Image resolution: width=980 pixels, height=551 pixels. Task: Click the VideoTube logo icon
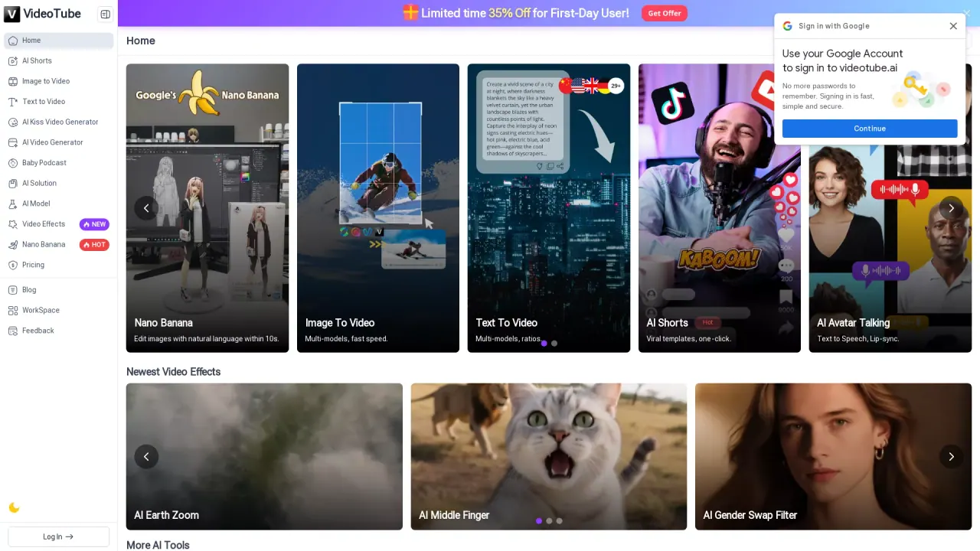(x=12, y=14)
